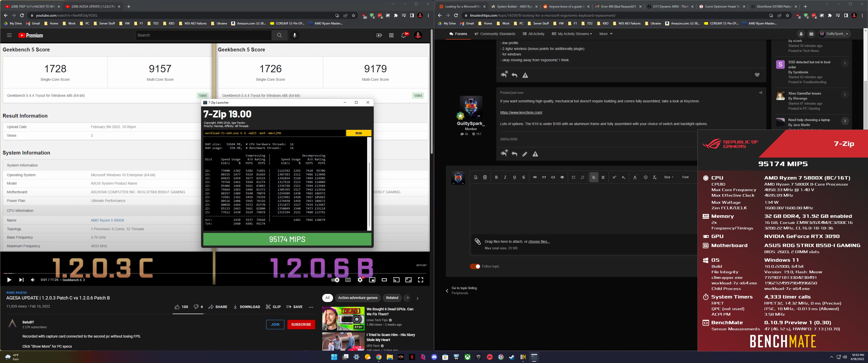The height and width of the screenshot is (363, 868).
Task: Center align text in the reply editor
Action: coord(603,177)
